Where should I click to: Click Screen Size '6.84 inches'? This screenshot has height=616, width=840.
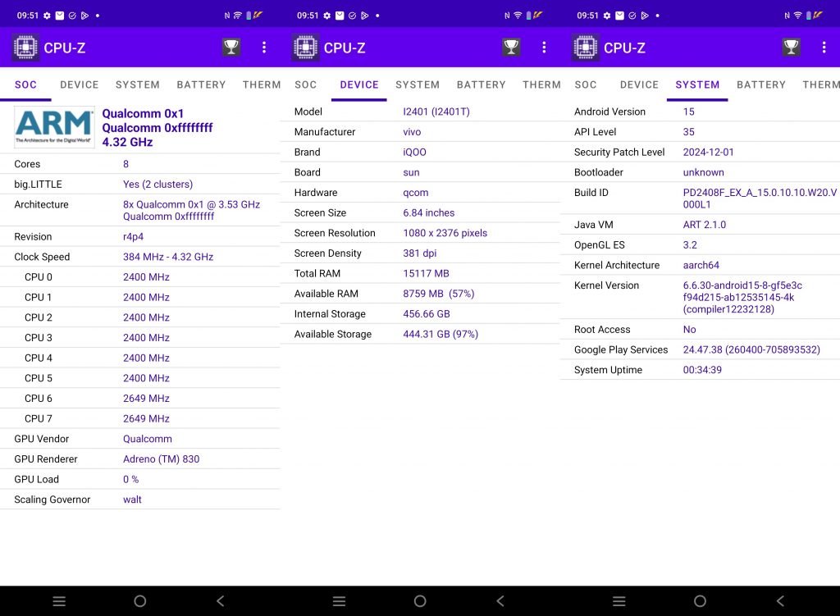(428, 212)
